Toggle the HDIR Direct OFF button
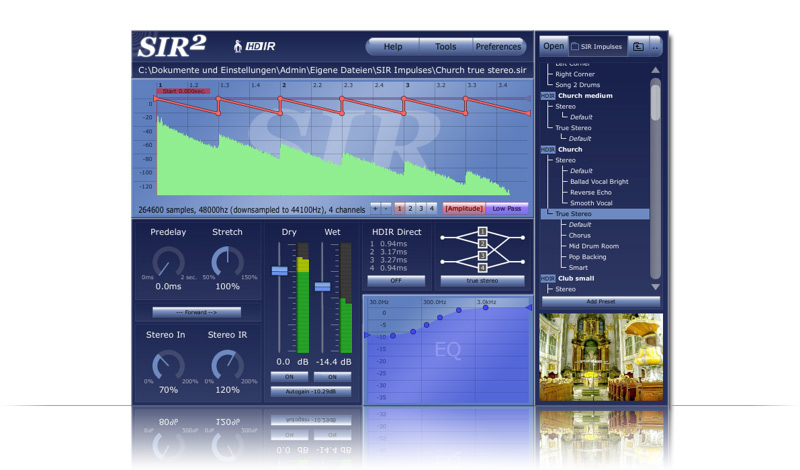This screenshot has height=470, width=800. tap(396, 281)
